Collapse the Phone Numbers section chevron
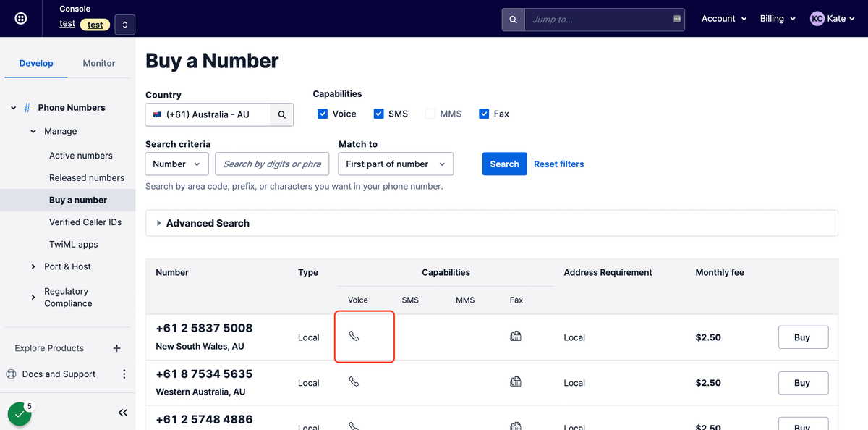868x430 pixels. tap(13, 108)
